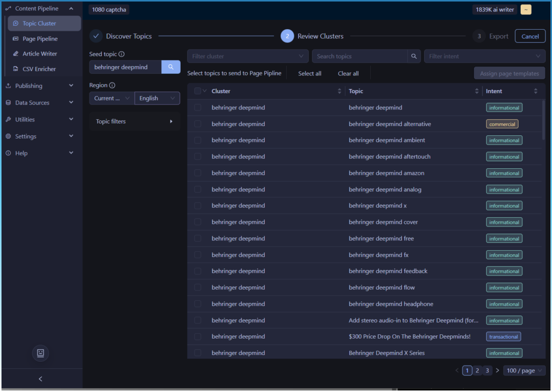This screenshot has height=392, width=552.
Task: Click the Select all link
Action: point(309,73)
